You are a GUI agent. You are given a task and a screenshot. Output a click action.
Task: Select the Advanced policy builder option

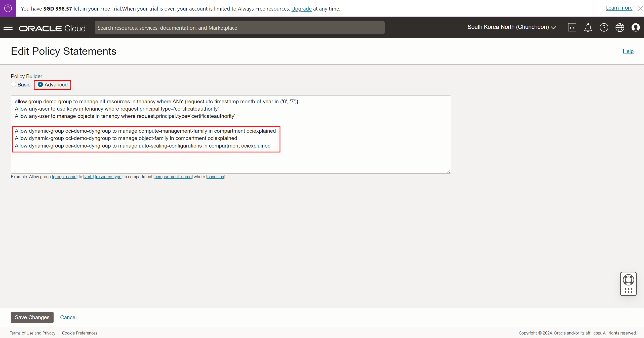40,84
